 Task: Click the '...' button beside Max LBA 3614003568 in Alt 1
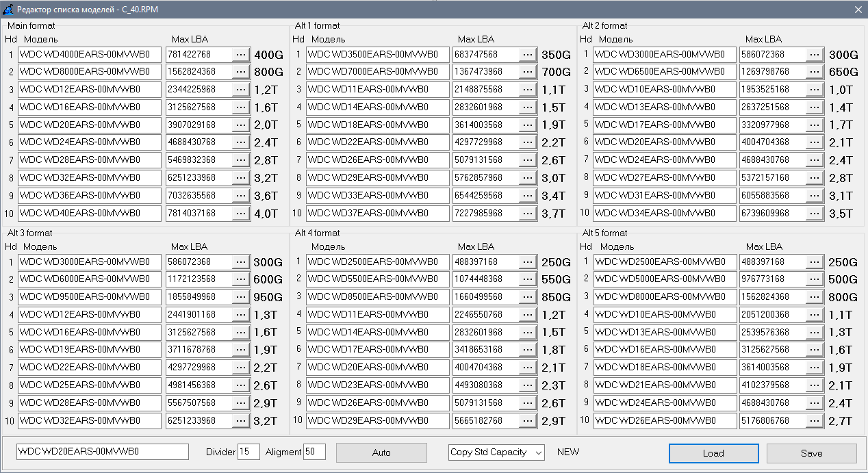pyautogui.click(x=528, y=125)
